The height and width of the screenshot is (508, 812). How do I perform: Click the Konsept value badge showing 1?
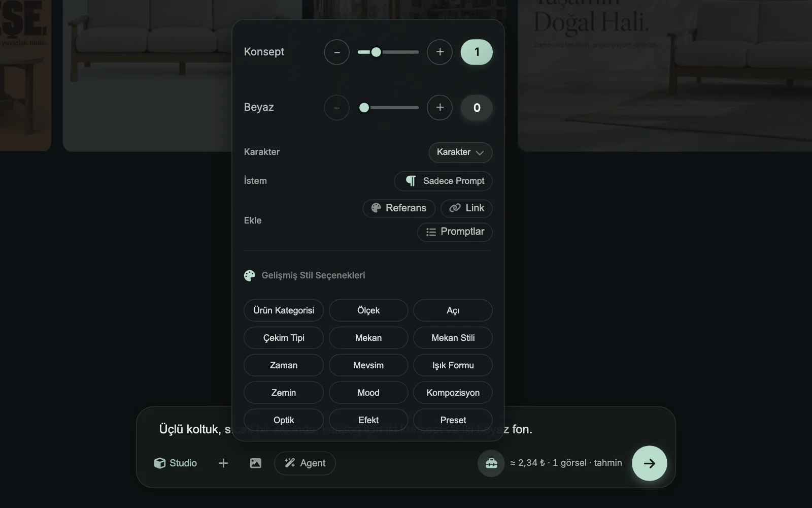(x=477, y=52)
